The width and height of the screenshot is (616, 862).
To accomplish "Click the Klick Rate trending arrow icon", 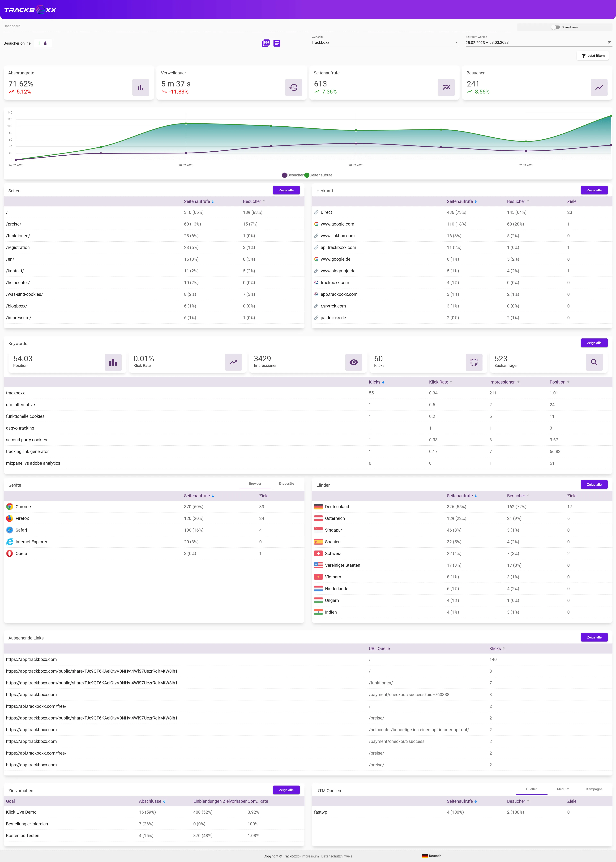I will (x=233, y=362).
